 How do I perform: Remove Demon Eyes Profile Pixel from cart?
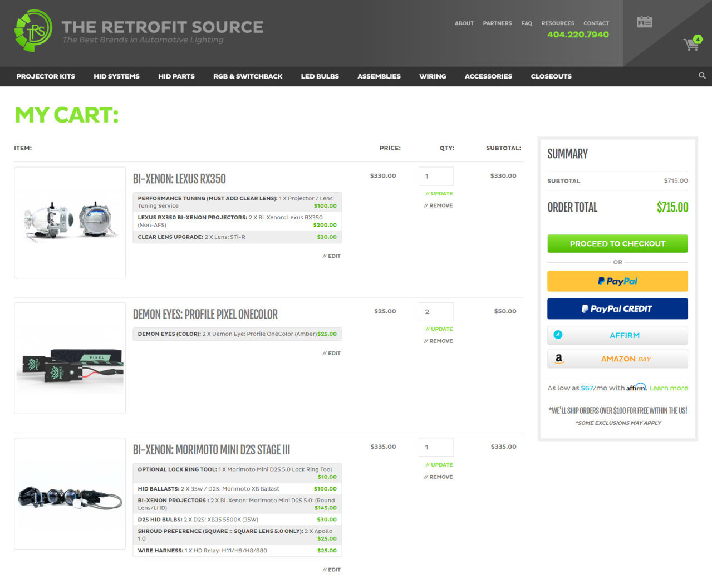pyautogui.click(x=439, y=341)
